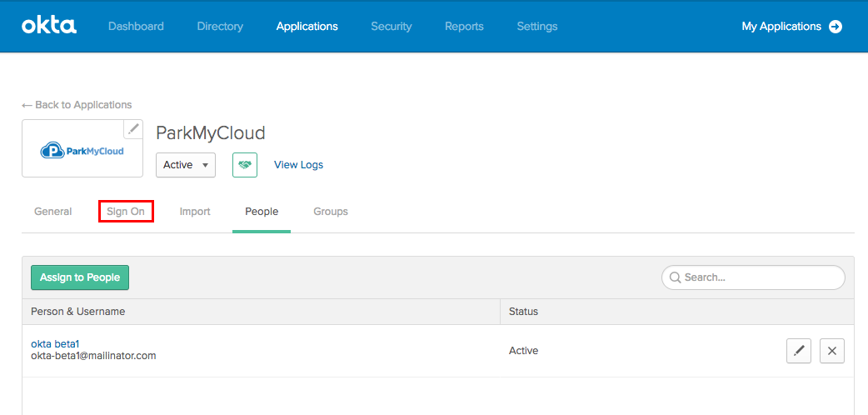Switch to the Sign On tab
Screen dimensions: 868x415
click(126, 212)
